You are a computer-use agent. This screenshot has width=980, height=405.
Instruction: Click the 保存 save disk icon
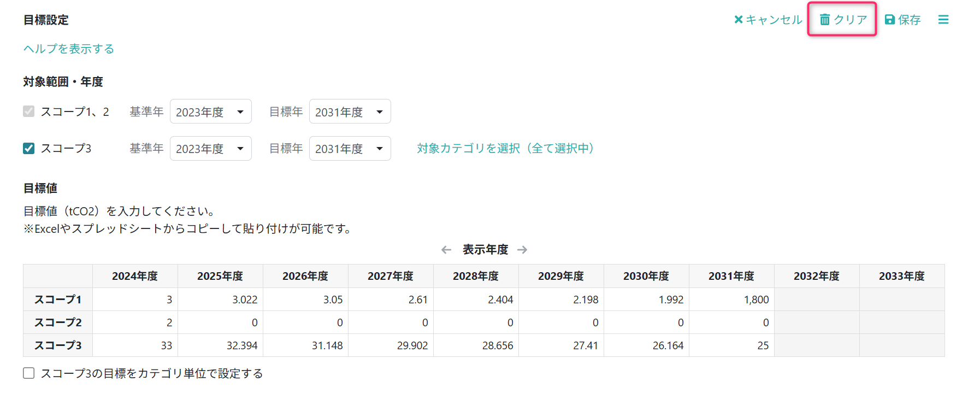click(x=890, y=20)
